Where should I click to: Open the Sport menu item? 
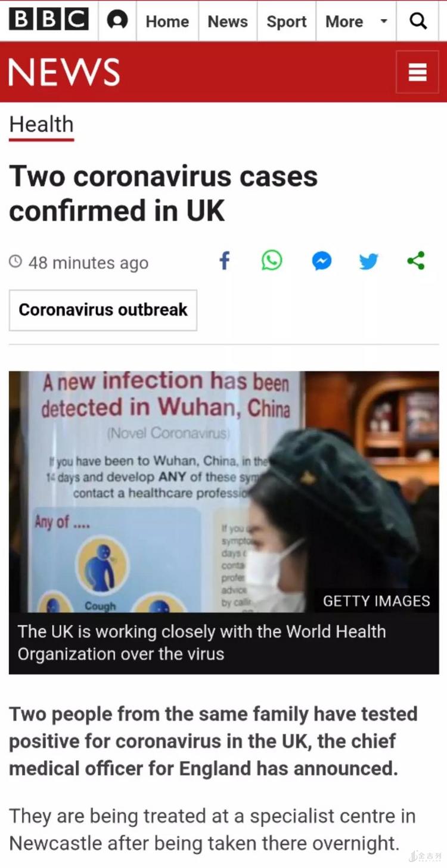coord(287,21)
